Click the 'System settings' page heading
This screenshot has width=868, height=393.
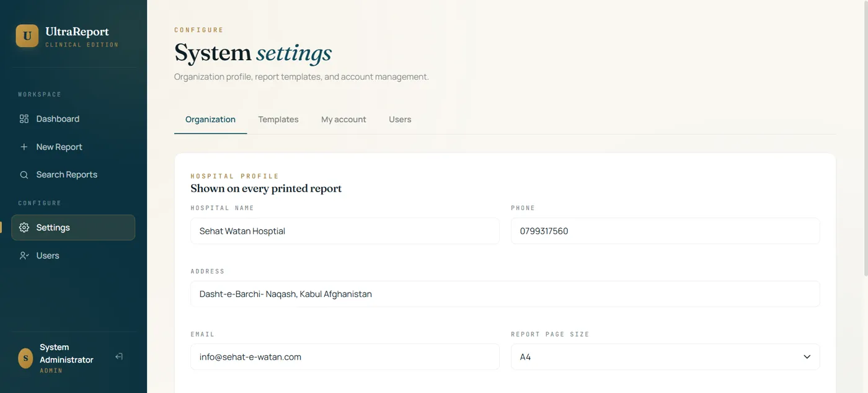[x=253, y=53]
